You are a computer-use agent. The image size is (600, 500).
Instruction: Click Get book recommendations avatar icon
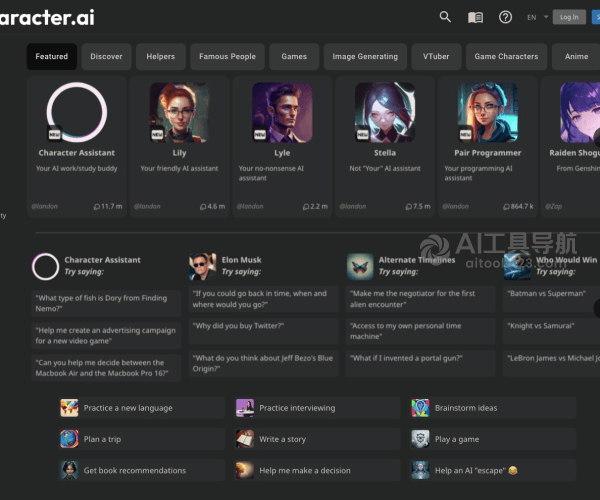click(x=69, y=471)
